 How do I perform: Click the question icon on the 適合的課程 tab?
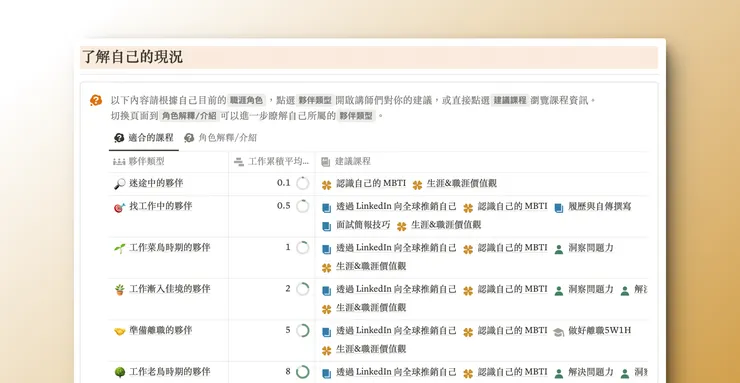pos(119,138)
